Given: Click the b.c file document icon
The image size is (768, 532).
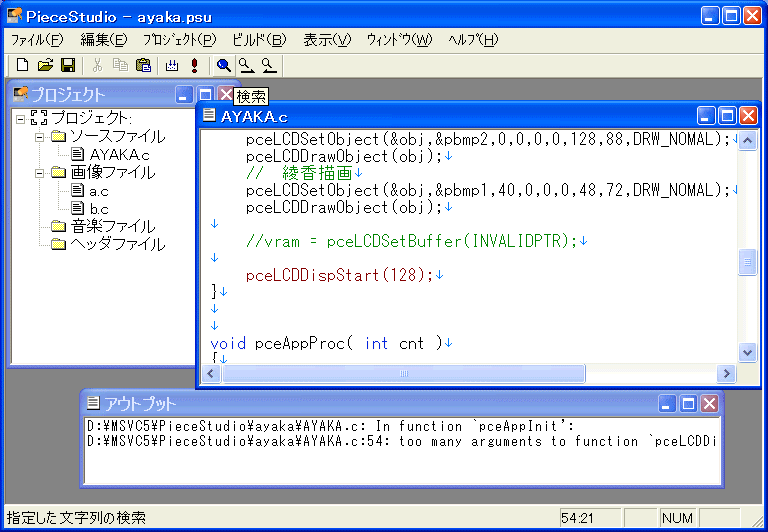Looking at the screenshot, I should 77,208.
